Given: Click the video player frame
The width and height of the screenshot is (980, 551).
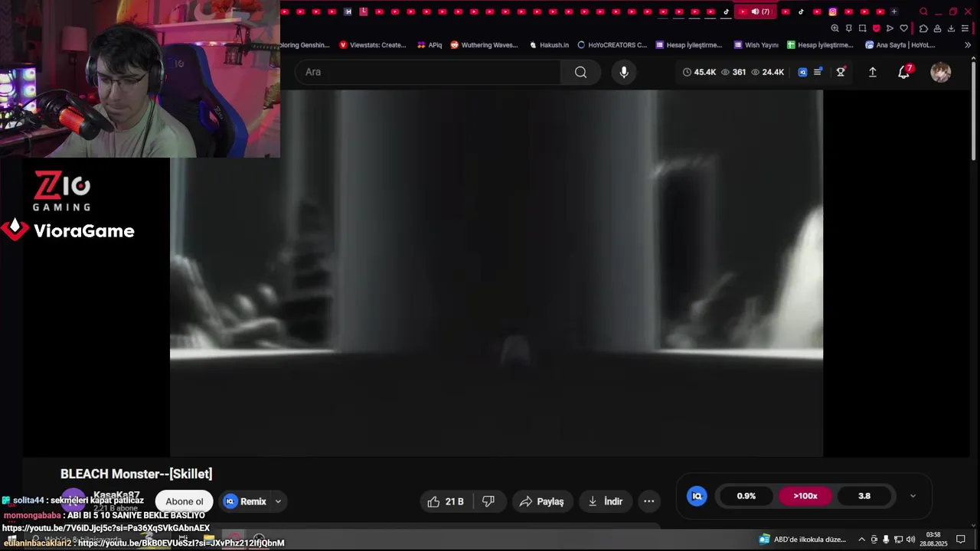Looking at the screenshot, I should [x=496, y=273].
